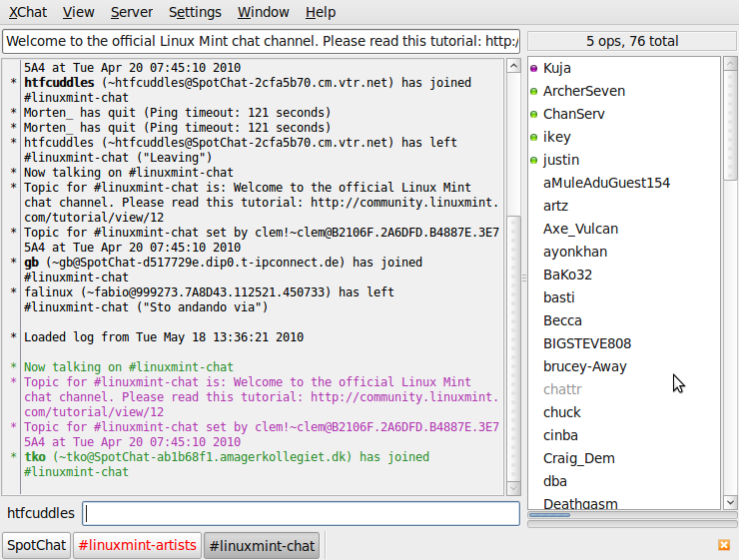Viewport: 739px width, 560px height.
Task: Focus the message input box
Action: point(302,513)
